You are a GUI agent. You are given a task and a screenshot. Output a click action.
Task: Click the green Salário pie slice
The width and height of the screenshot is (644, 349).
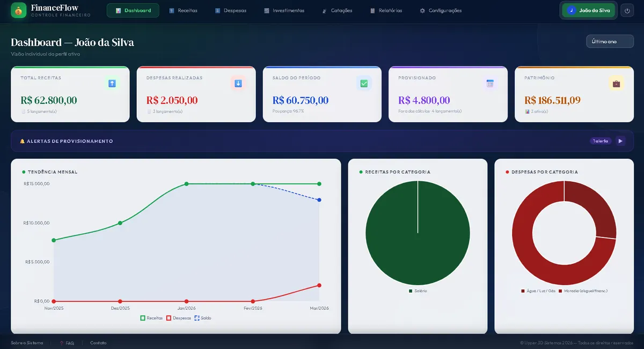point(418,233)
